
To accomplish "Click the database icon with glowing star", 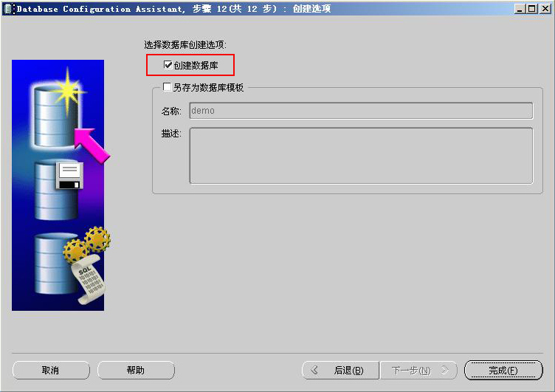I will 54,114.
